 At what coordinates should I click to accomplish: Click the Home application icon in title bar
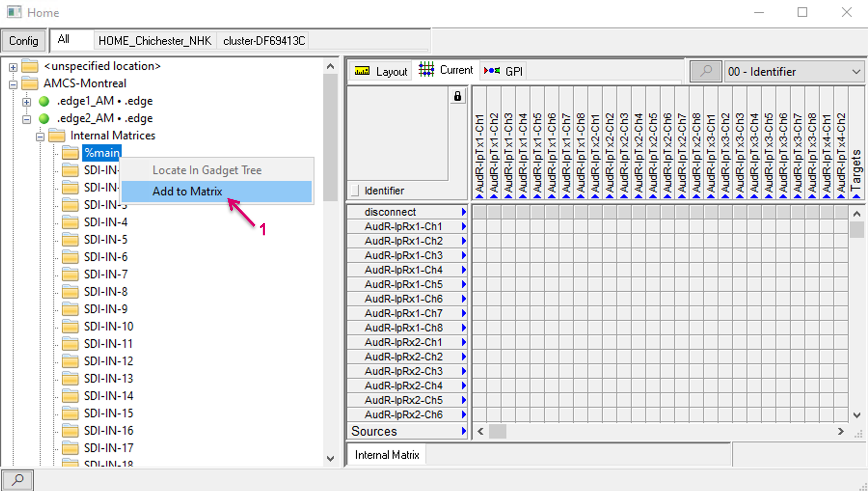[14, 12]
